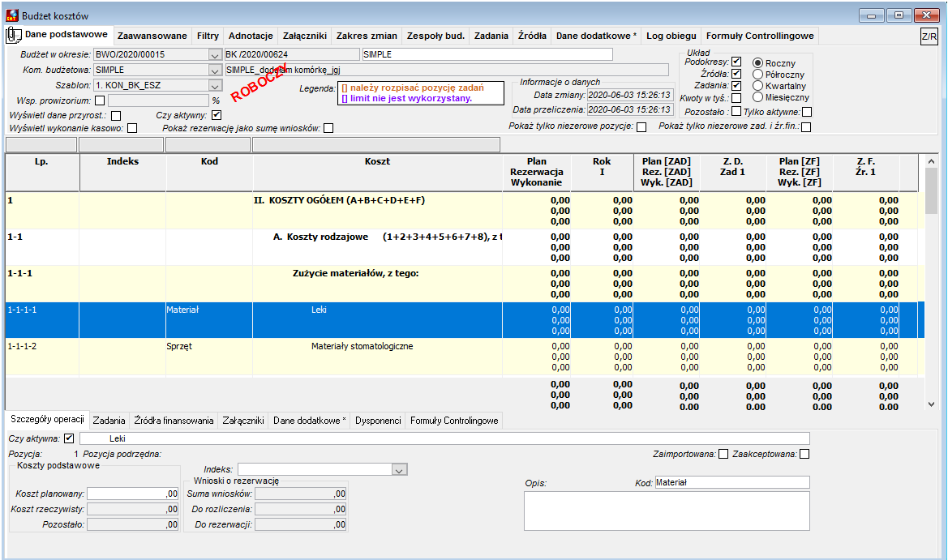Switch to the Filtry tab
Screen dimensions: 948x560
(x=208, y=36)
